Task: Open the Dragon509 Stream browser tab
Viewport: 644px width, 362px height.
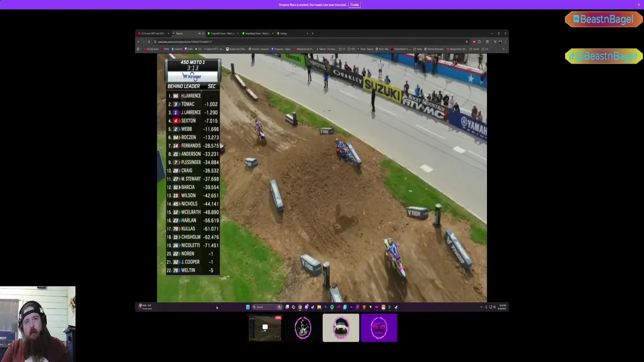Action: (x=223, y=33)
